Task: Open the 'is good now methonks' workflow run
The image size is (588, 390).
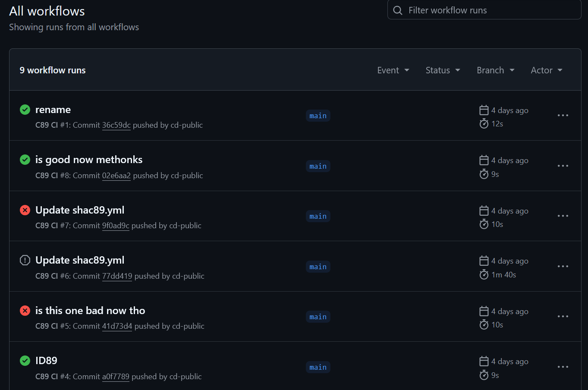Action: point(89,160)
